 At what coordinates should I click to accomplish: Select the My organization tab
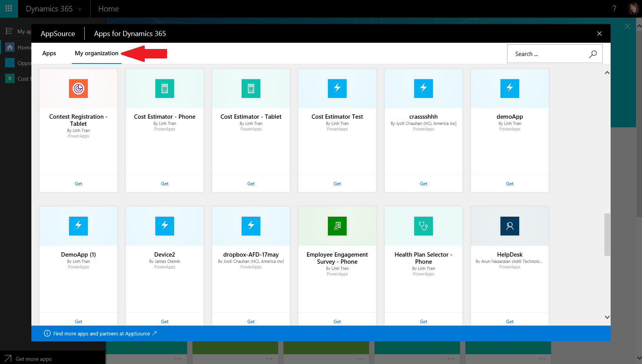point(96,53)
